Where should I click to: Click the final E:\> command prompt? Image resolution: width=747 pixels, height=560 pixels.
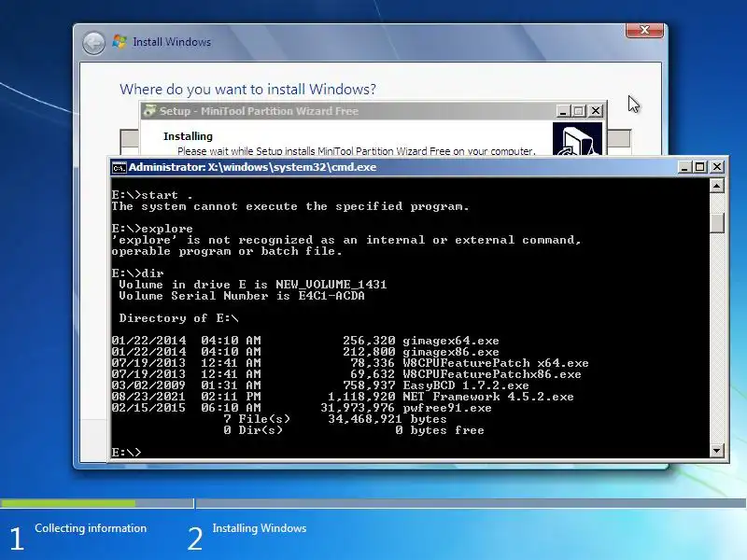click(x=126, y=453)
